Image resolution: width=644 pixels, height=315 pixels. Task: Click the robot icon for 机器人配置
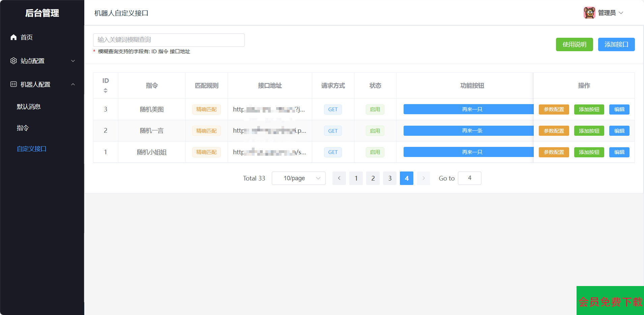pyautogui.click(x=13, y=84)
